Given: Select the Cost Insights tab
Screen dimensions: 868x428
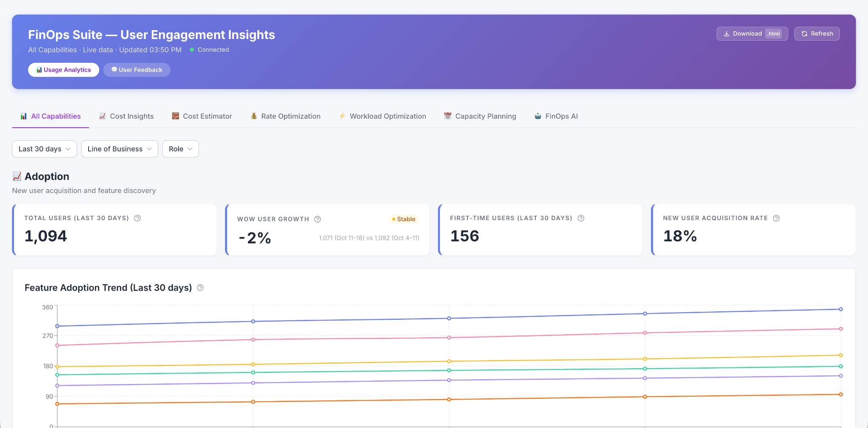Looking at the screenshot, I should [x=126, y=116].
